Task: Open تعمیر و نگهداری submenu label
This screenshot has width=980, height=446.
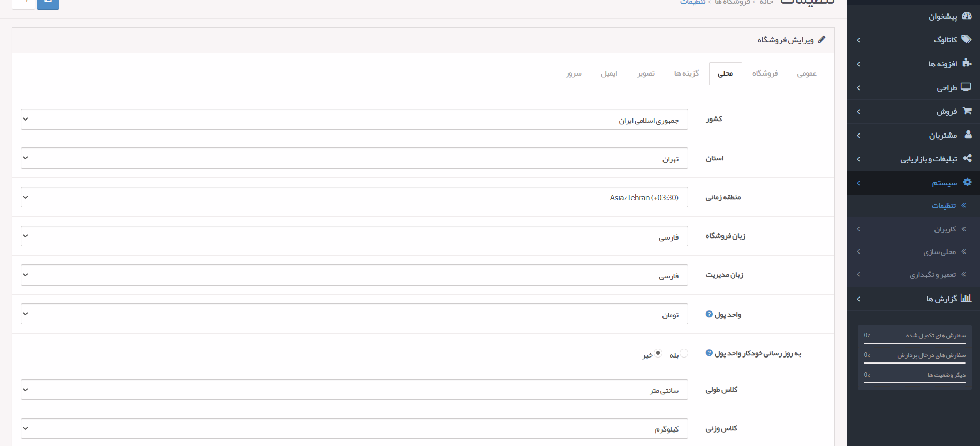Action: click(x=933, y=275)
